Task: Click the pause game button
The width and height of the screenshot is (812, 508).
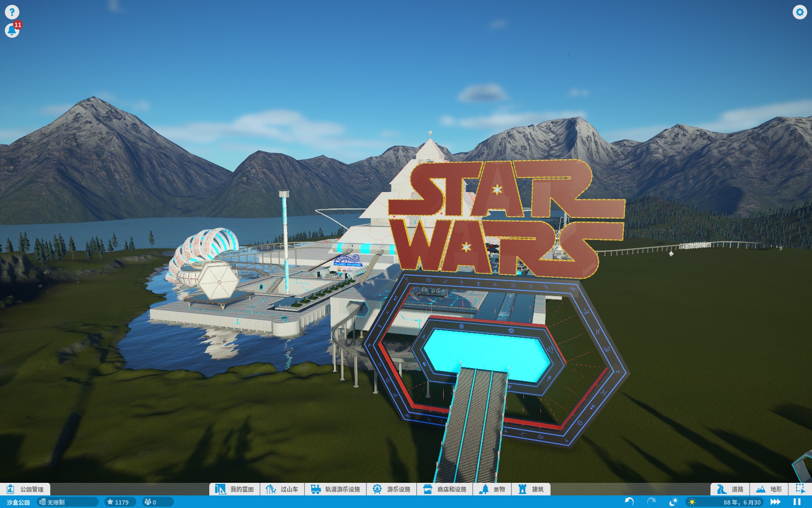Action: click(x=797, y=502)
